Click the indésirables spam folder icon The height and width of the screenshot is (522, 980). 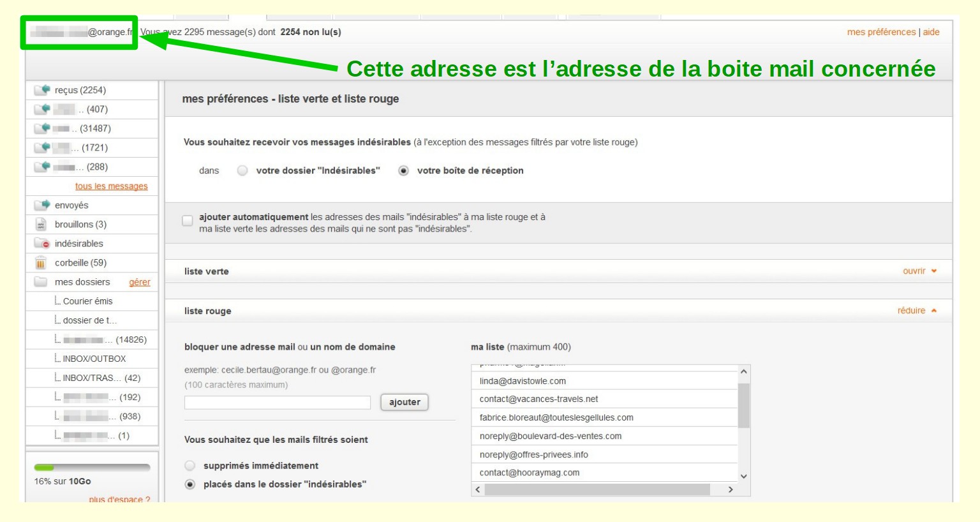click(42, 243)
